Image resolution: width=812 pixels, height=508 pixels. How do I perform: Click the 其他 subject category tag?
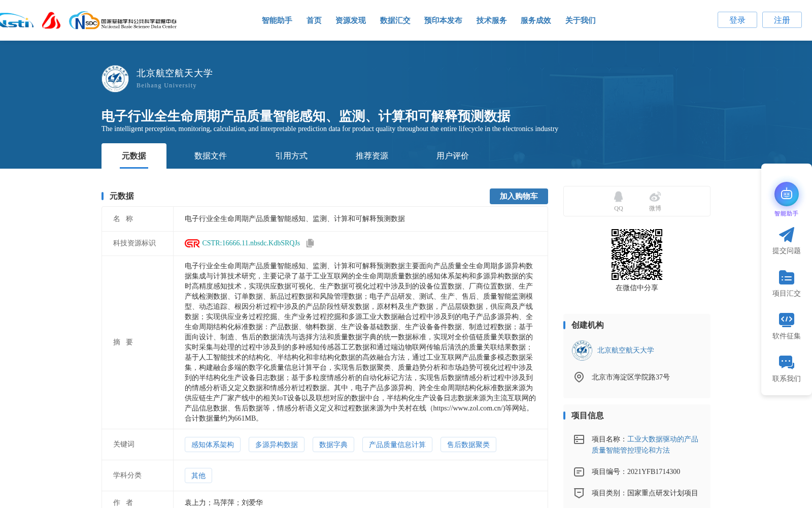[x=198, y=475]
